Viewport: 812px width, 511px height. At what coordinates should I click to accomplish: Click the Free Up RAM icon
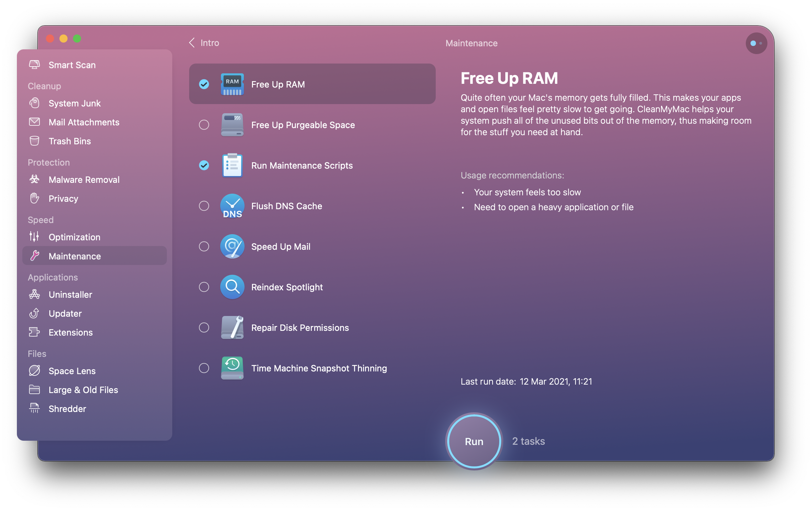231,84
